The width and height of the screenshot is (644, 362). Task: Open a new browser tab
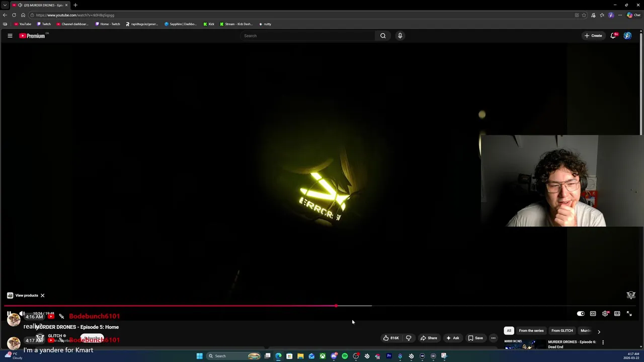(75, 5)
